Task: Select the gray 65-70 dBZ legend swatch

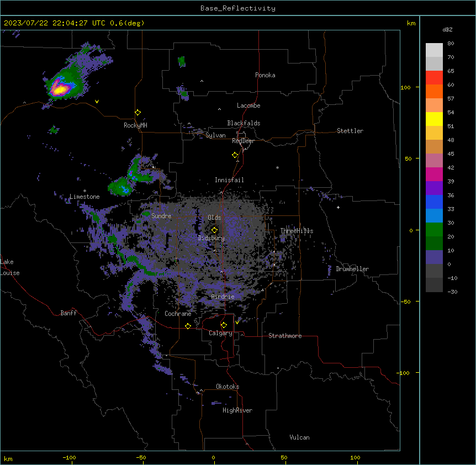Action: pos(434,64)
